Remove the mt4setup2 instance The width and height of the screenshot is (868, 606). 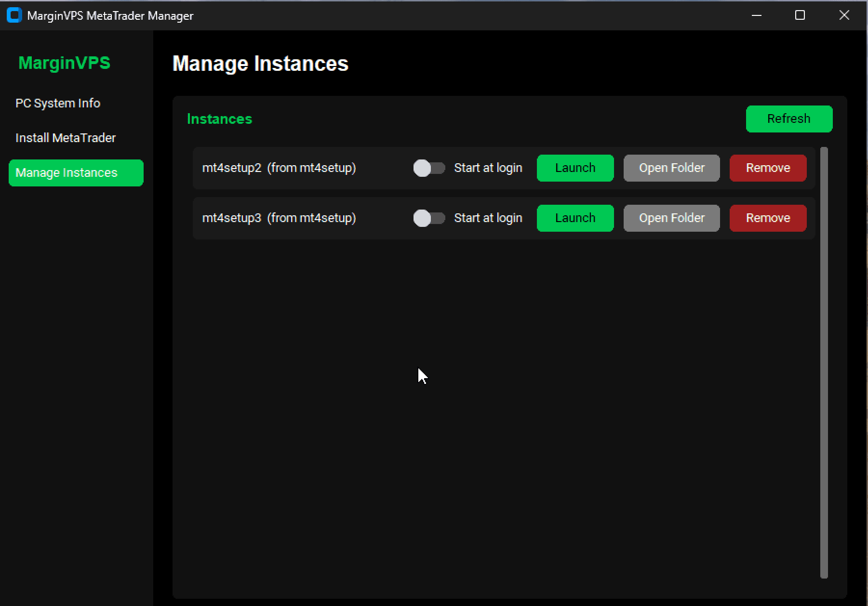click(x=768, y=168)
